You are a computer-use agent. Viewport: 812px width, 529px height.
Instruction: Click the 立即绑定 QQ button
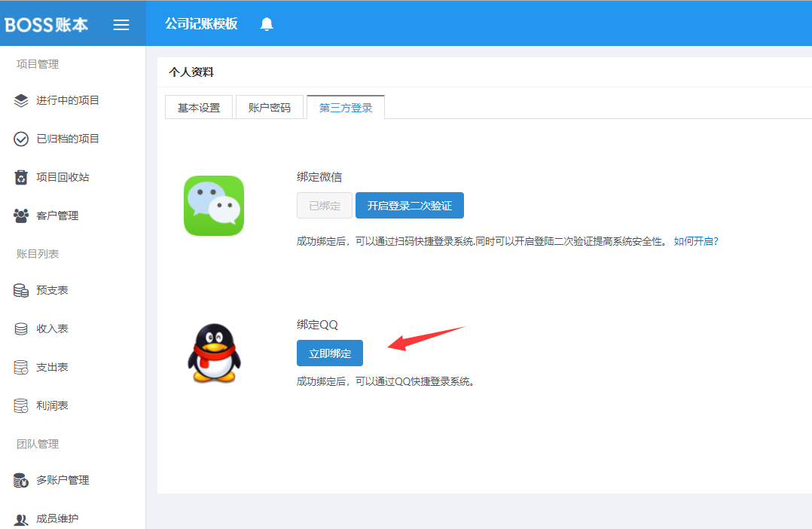coord(330,353)
